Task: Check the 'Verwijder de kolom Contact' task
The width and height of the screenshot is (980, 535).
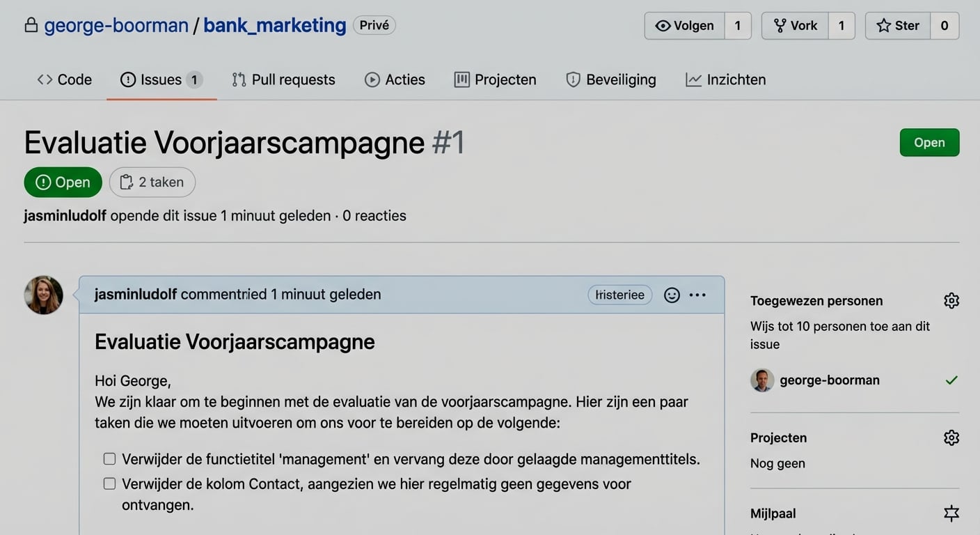Action: pyautogui.click(x=109, y=483)
